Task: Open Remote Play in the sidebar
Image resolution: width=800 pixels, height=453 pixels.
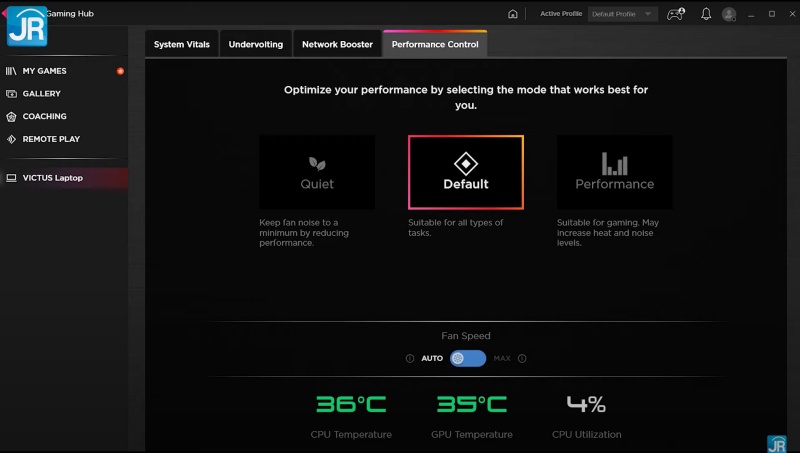Action: point(51,139)
